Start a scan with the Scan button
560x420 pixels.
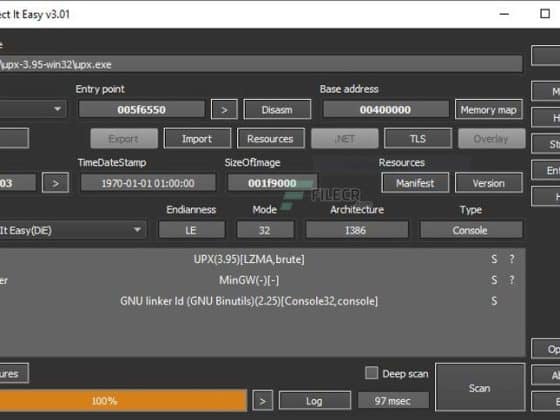coord(480,388)
